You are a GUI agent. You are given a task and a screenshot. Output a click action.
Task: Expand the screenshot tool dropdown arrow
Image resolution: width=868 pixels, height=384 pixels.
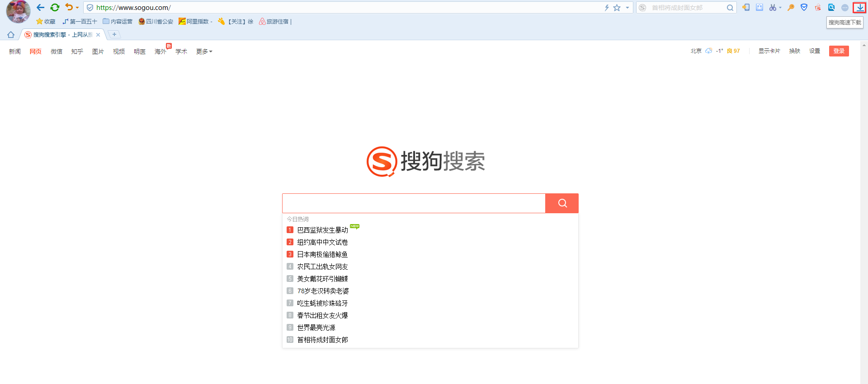[x=780, y=8]
